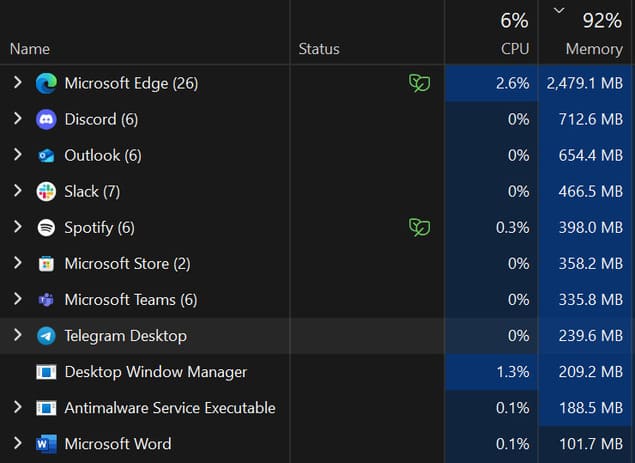Click Edge's green efficiency mode leaf
Screen dimensions: 635x463
click(x=420, y=83)
